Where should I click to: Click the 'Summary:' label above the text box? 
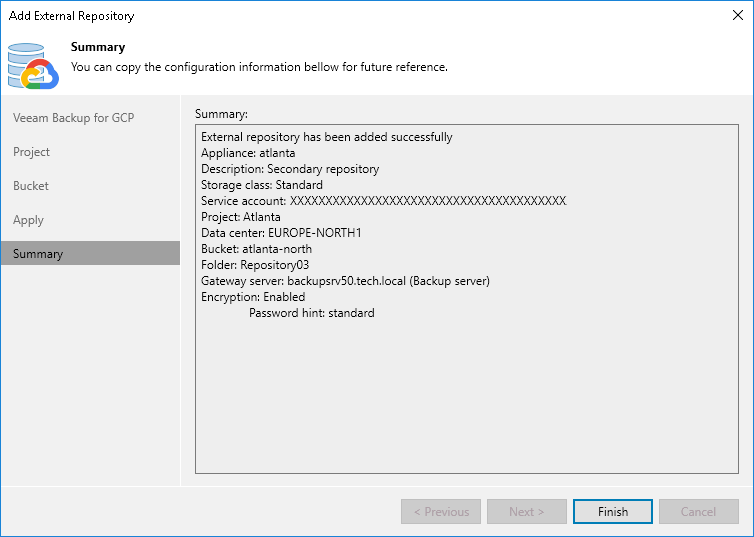click(x=221, y=114)
